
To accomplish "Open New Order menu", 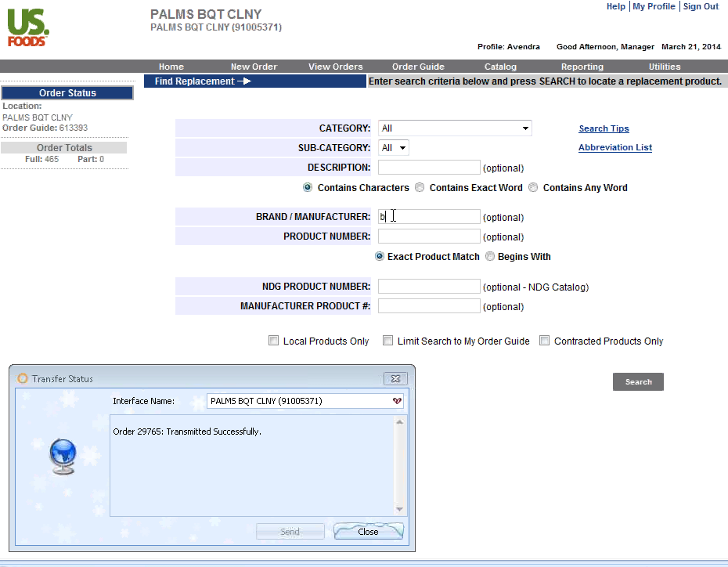I will click(x=254, y=67).
